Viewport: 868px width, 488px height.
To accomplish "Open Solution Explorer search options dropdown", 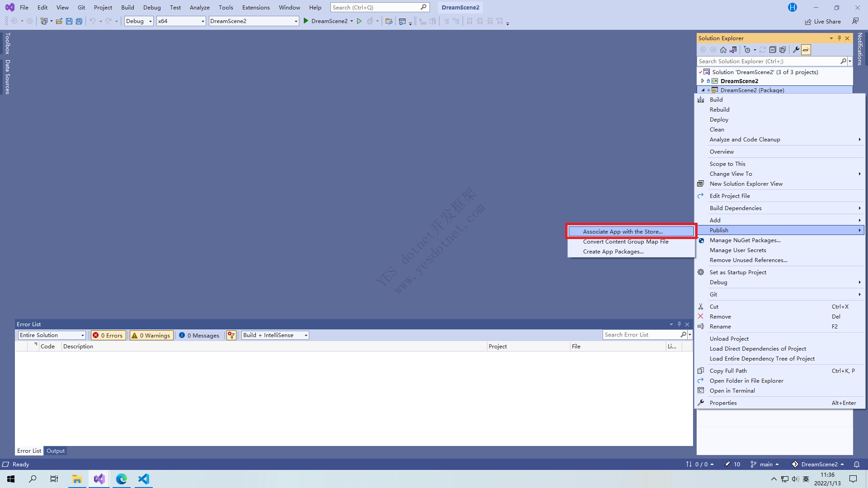I will [850, 61].
